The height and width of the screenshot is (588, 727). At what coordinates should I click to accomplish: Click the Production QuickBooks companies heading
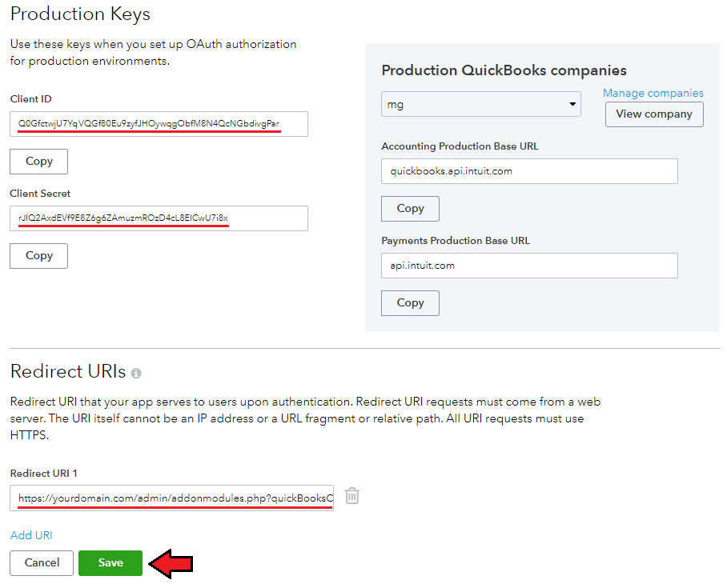[x=504, y=70]
